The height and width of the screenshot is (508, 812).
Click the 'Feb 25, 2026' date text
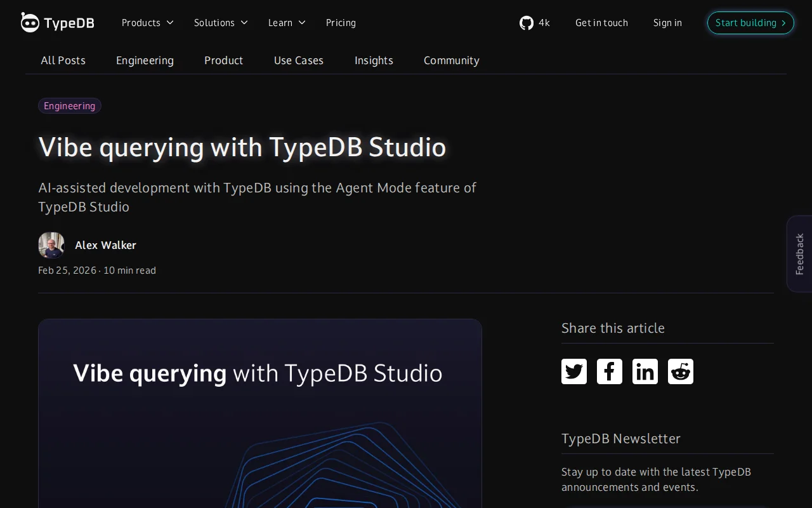point(67,271)
